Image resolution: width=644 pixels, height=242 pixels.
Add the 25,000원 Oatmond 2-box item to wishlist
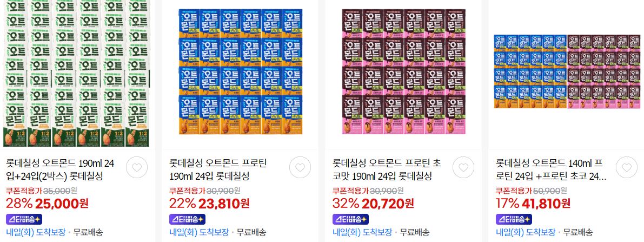coord(137,167)
